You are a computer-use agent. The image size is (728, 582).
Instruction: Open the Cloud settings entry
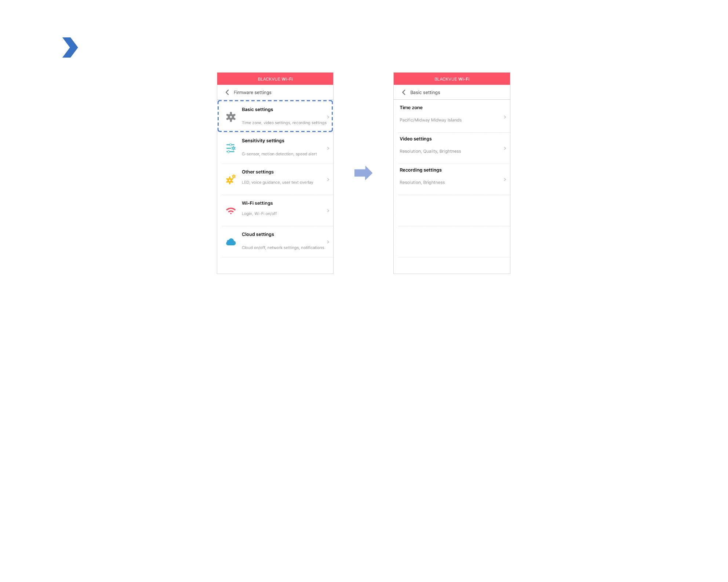point(275,242)
